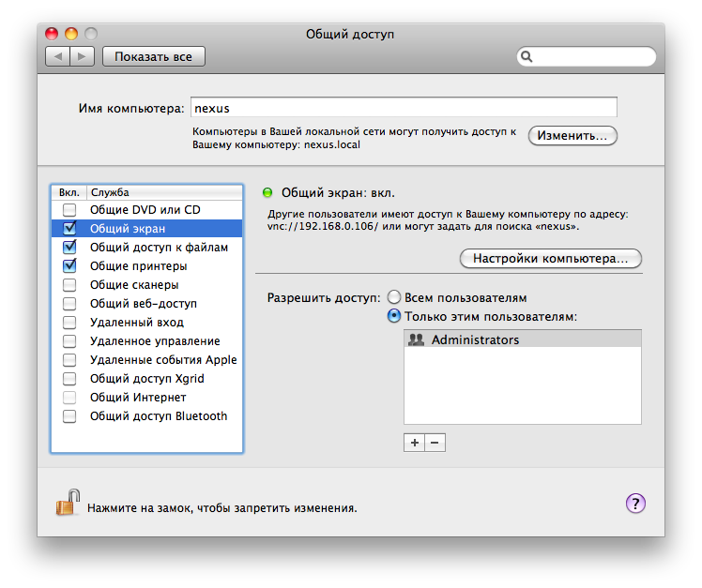Enable the Удаленные события Apple checkbox
702x588 pixels.
coord(69,360)
